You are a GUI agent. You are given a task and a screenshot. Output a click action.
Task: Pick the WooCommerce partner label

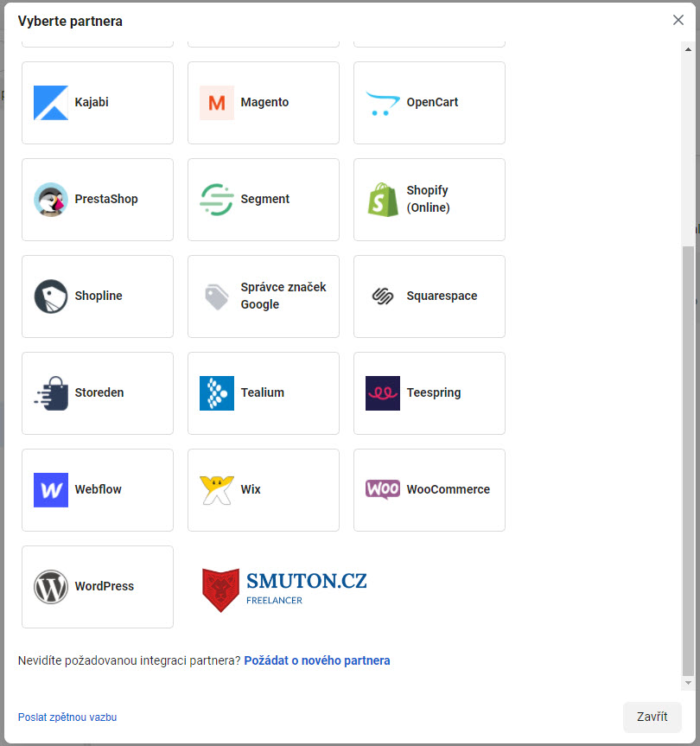(449, 489)
